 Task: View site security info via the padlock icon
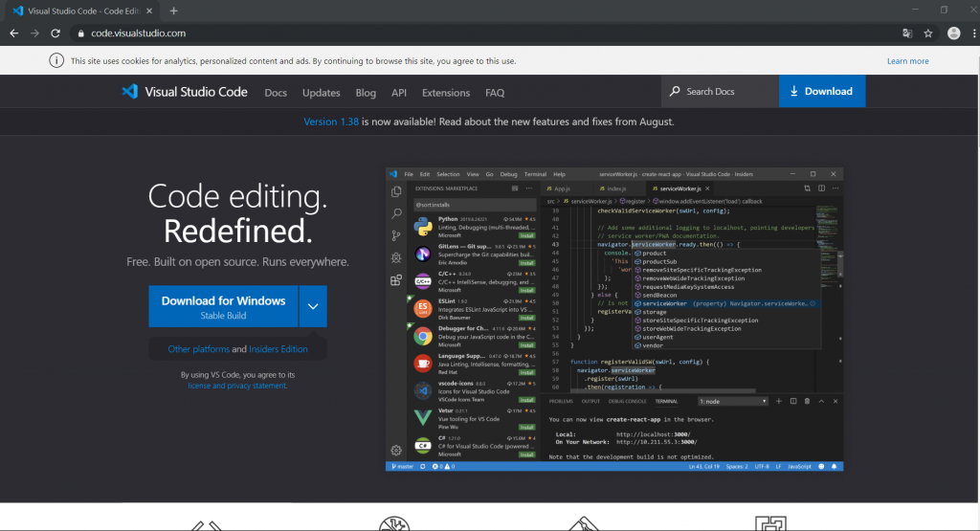click(80, 33)
